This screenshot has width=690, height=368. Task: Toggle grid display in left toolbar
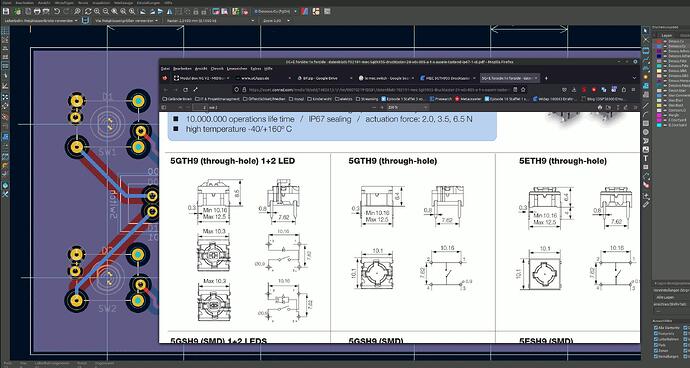5,31
